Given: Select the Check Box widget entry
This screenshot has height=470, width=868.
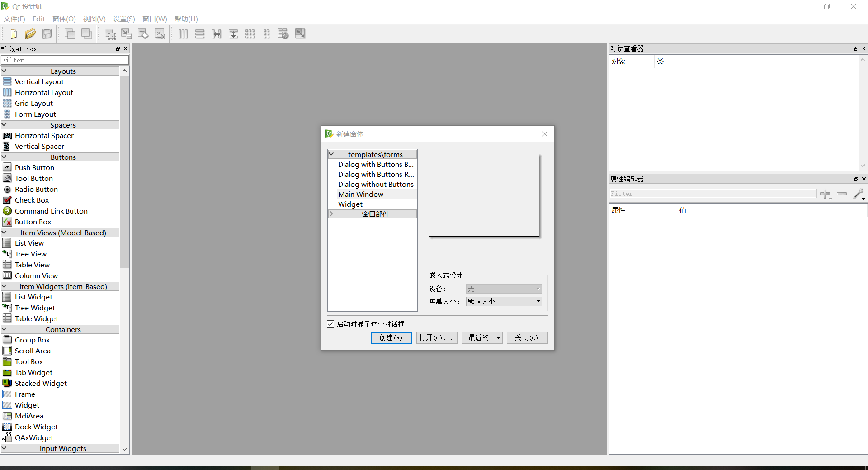Looking at the screenshot, I should pyautogui.click(x=31, y=200).
